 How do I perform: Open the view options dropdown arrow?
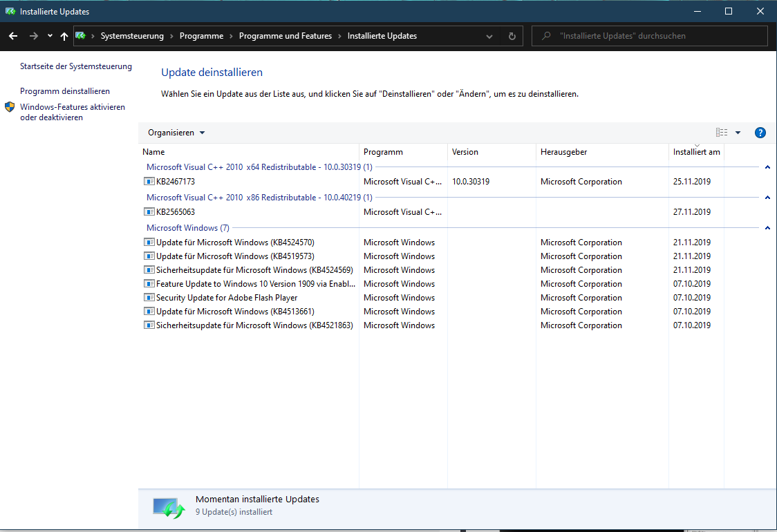738,133
